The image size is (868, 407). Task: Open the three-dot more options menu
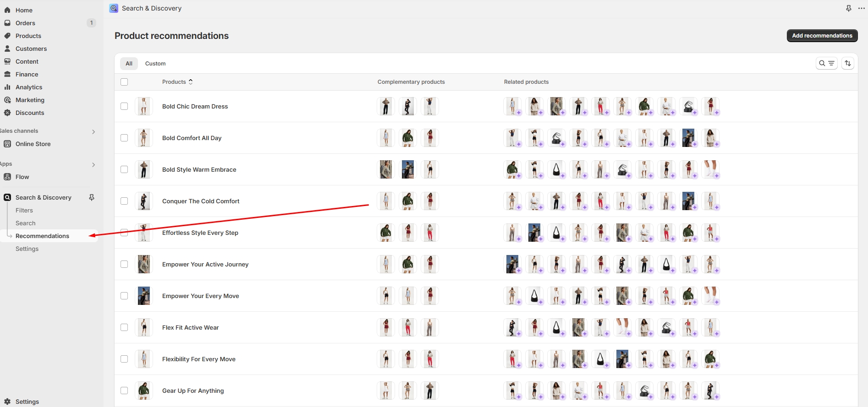click(861, 8)
